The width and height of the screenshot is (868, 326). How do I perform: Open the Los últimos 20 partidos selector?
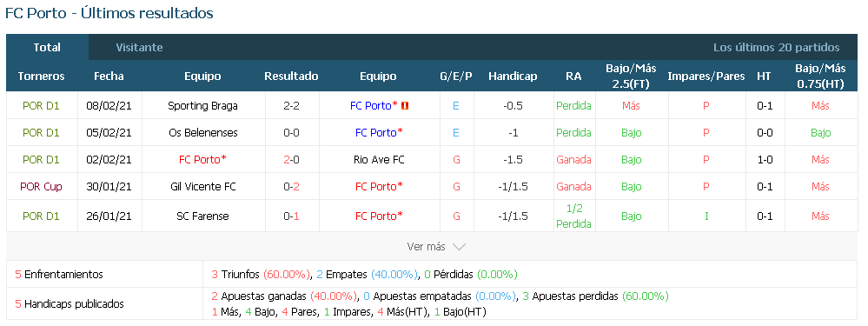click(776, 48)
